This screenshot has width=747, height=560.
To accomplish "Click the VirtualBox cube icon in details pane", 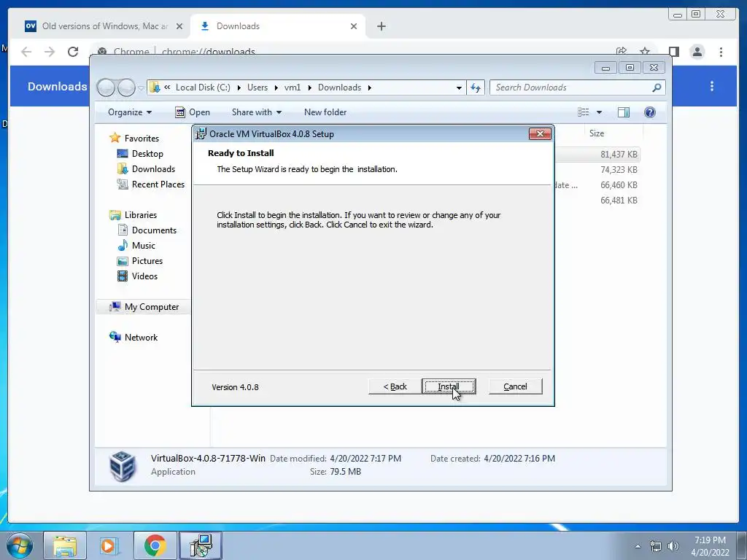I will click(123, 466).
